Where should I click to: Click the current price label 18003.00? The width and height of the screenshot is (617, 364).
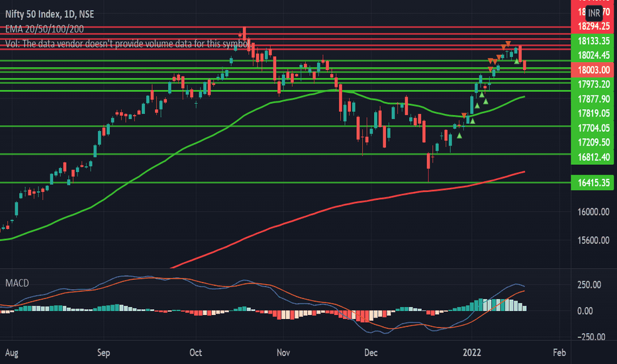click(x=593, y=70)
